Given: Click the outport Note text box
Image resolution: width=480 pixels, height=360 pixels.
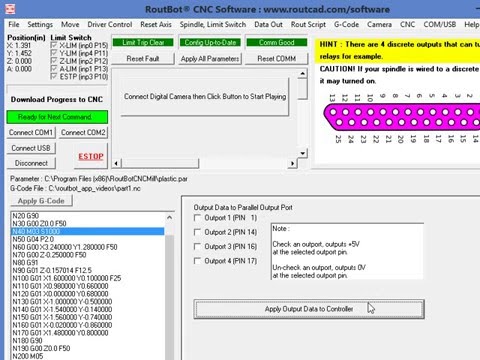Looking at the screenshot, I should 347,251.
